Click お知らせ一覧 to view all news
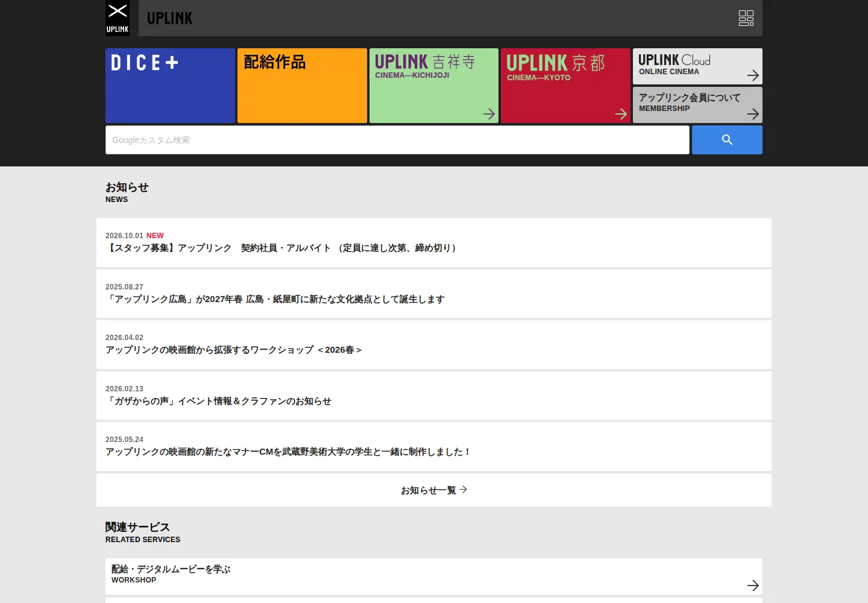 [434, 490]
